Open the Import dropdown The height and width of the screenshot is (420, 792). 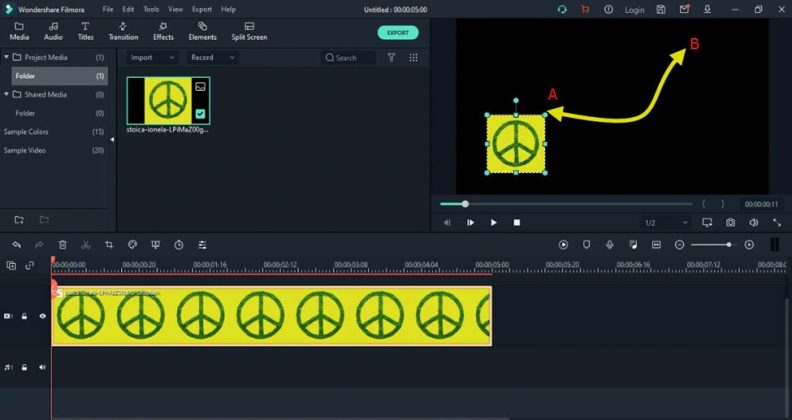[x=152, y=58]
